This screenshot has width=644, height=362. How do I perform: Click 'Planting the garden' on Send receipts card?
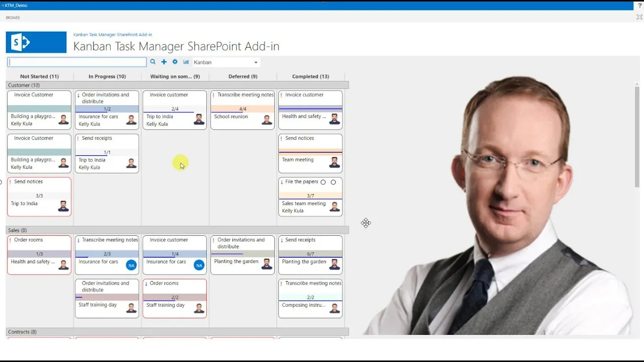304,262
